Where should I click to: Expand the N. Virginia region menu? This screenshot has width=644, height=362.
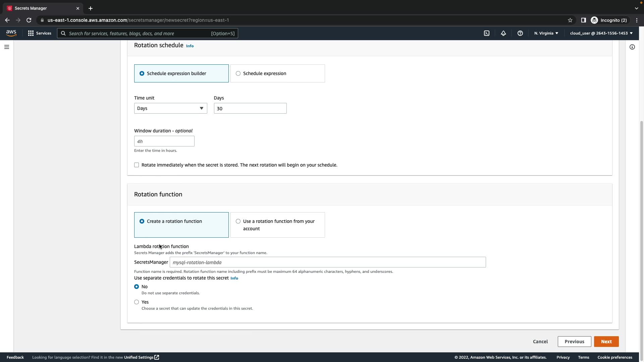pyautogui.click(x=546, y=33)
